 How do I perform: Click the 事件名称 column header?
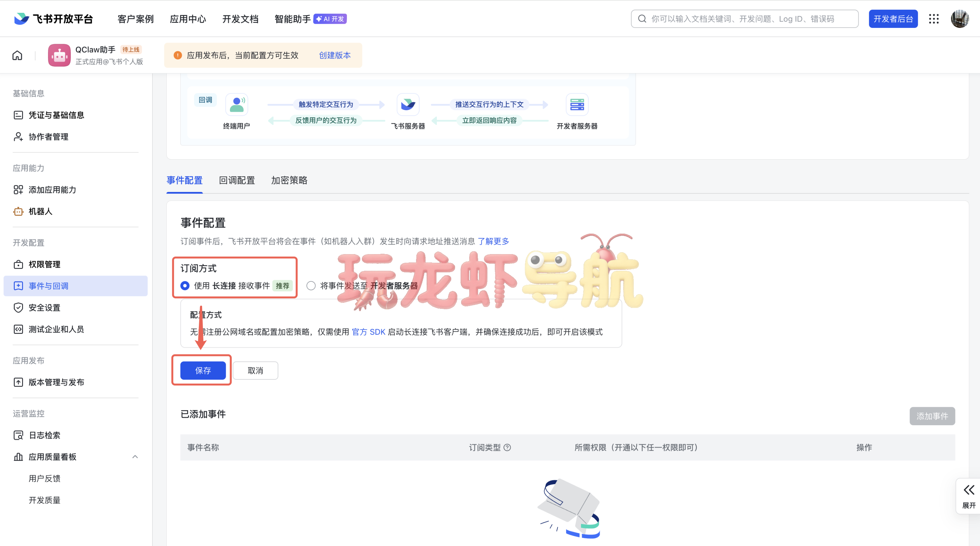click(x=203, y=448)
